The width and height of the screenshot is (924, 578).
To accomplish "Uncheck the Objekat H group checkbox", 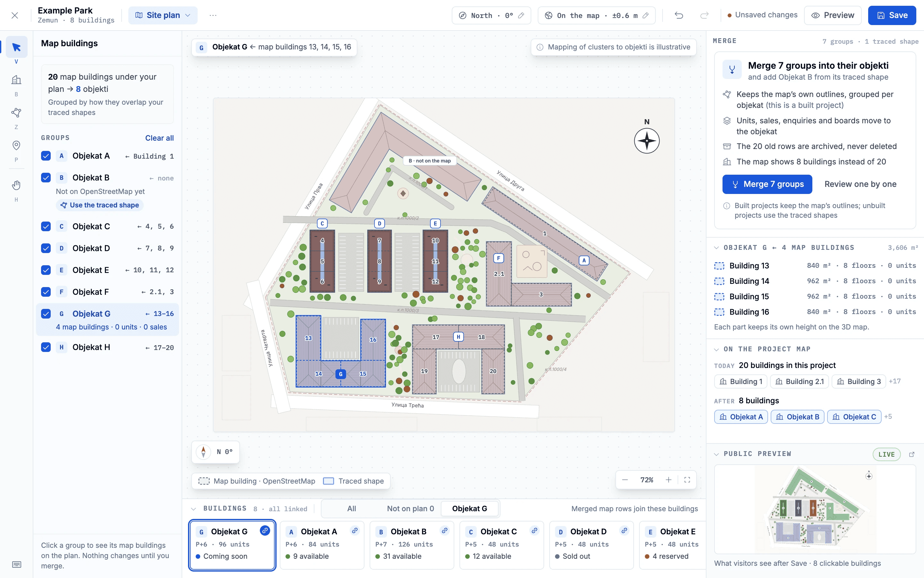I will tap(46, 347).
